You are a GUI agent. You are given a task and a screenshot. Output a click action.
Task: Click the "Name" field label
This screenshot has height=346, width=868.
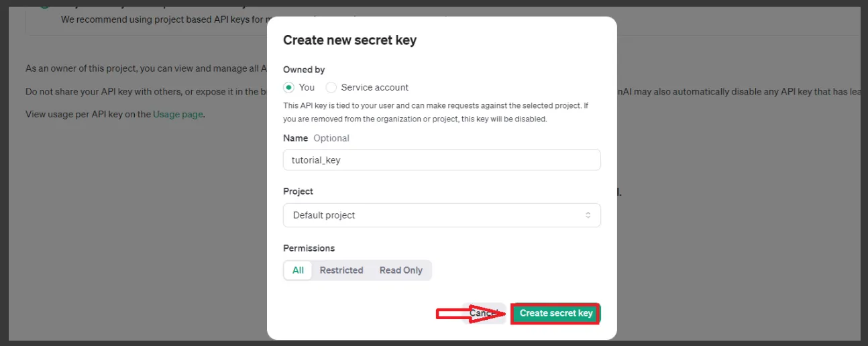coord(295,138)
